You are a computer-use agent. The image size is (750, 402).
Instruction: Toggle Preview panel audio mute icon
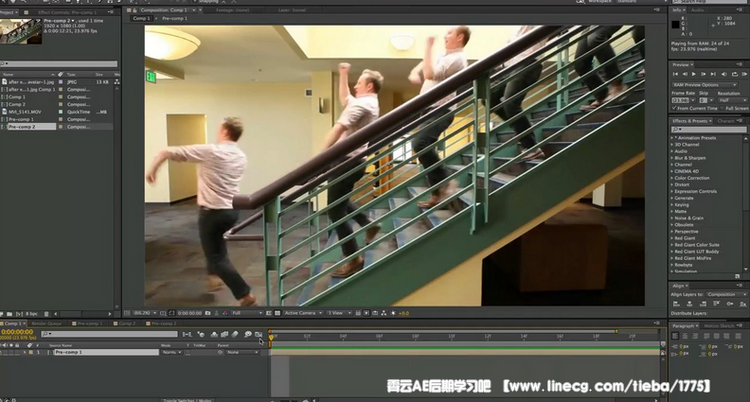click(724, 74)
